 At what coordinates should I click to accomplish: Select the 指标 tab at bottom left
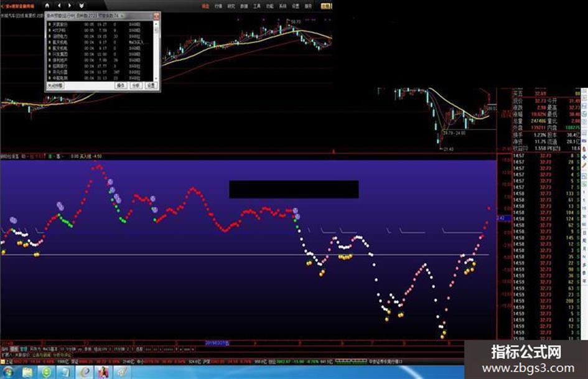(4, 349)
